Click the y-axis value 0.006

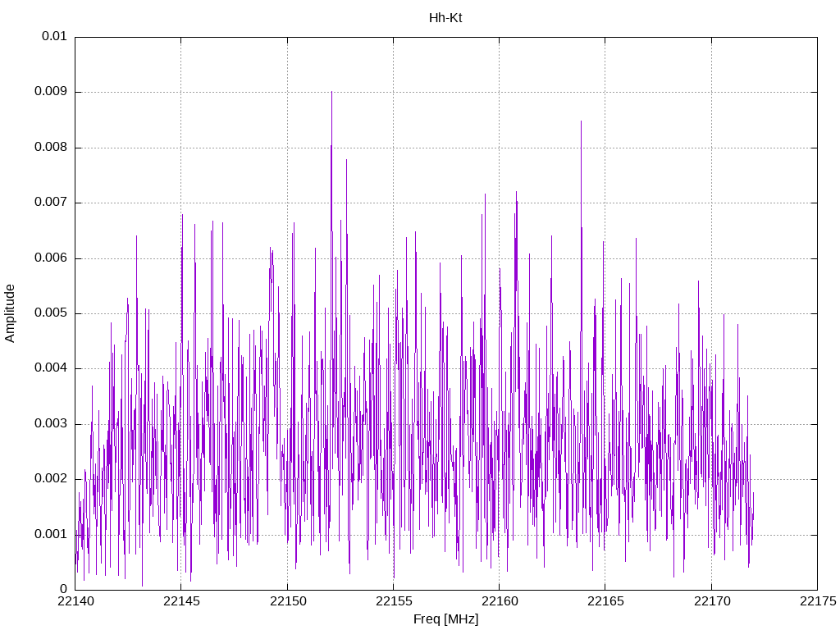tap(51, 258)
